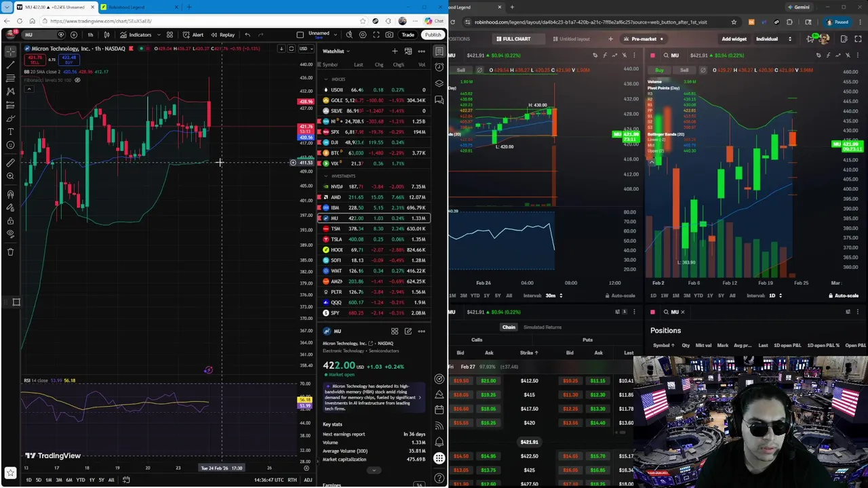
Task: Open the 1D interval selector in Robinhood
Action: pos(774,296)
